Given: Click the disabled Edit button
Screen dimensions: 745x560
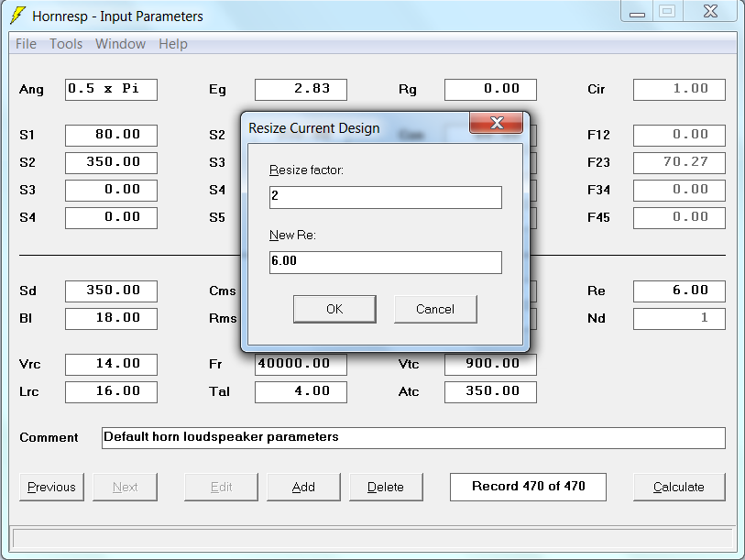Looking at the screenshot, I should pyautogui.click(x=222, y=487).
